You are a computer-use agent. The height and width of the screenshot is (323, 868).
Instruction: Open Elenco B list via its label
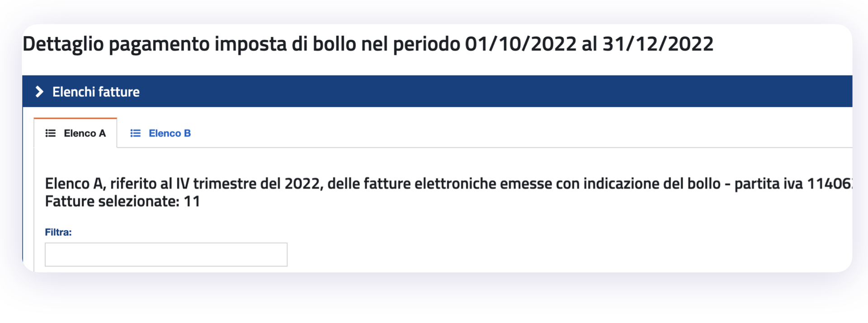(x=170, y=133)
